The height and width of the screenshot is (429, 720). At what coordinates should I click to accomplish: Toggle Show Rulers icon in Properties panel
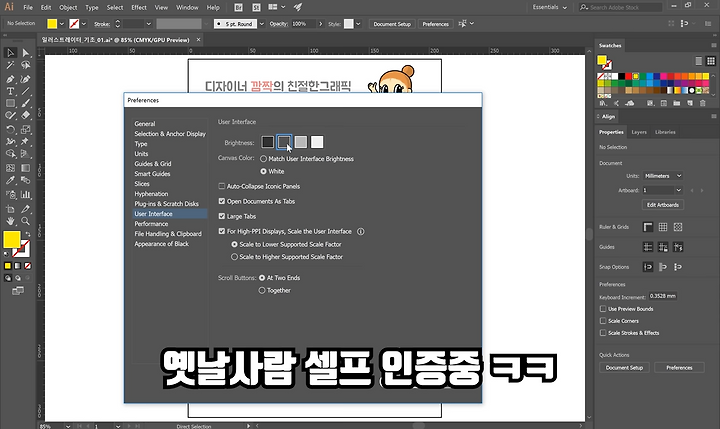[x=648, y=227]
